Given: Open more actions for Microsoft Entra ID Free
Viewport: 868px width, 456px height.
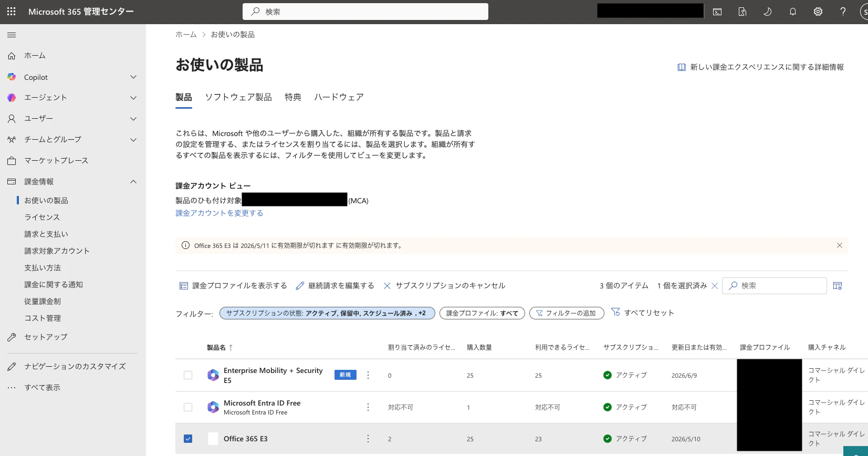Looking at the screenshot, I should (x=368, y=407).
